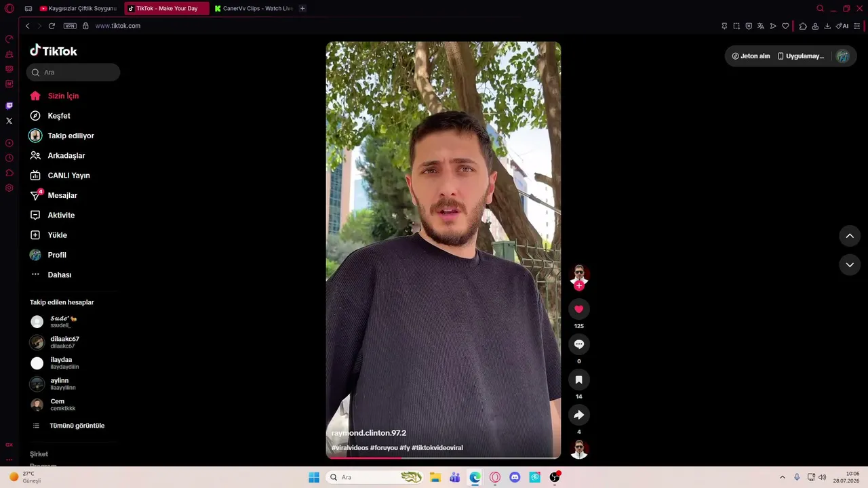Open the X panel in the Opera sidebar

tap(9, 121)
